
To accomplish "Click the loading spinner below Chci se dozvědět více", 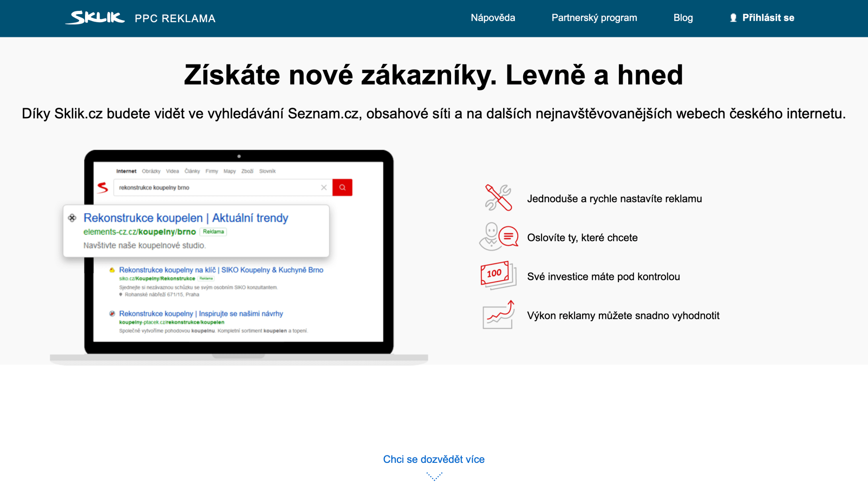I will [433, 476].
